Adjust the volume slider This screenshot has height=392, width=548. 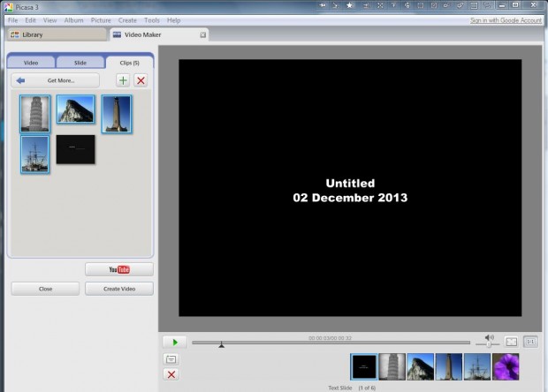tap(489, 343)
